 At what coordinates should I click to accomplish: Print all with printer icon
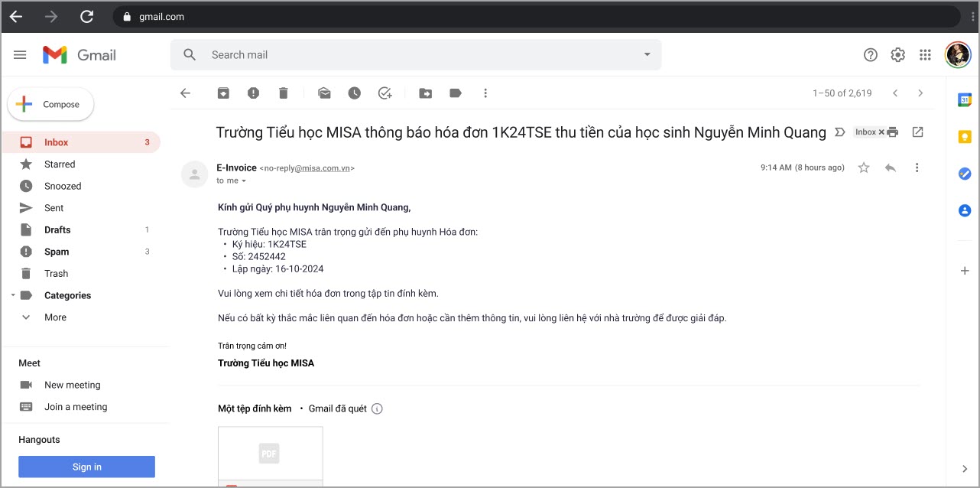pyautogui.click(x=892, y=132)
